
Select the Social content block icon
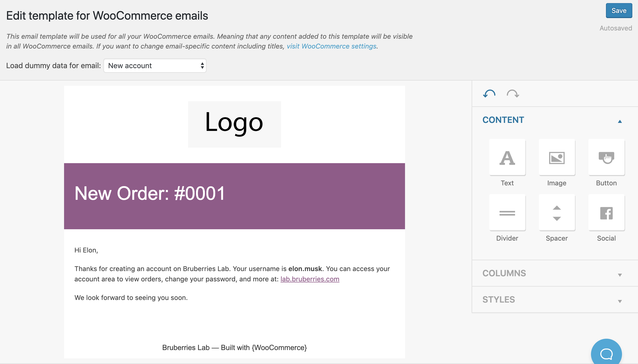point(606,212)
